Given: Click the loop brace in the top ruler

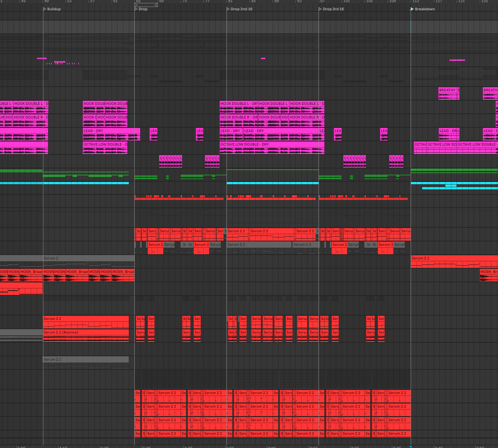Looking at the screenshot, I should [146, 5].
